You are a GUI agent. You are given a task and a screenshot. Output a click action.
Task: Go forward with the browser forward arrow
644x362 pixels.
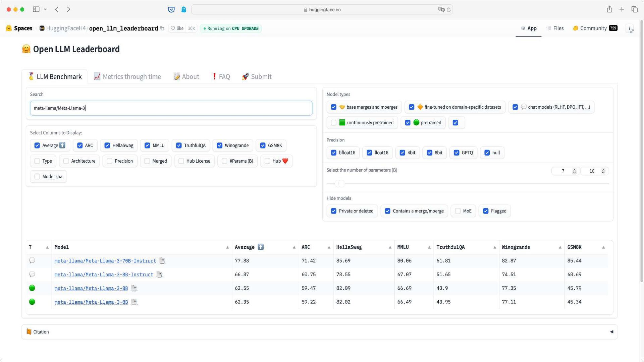[68, 9]
